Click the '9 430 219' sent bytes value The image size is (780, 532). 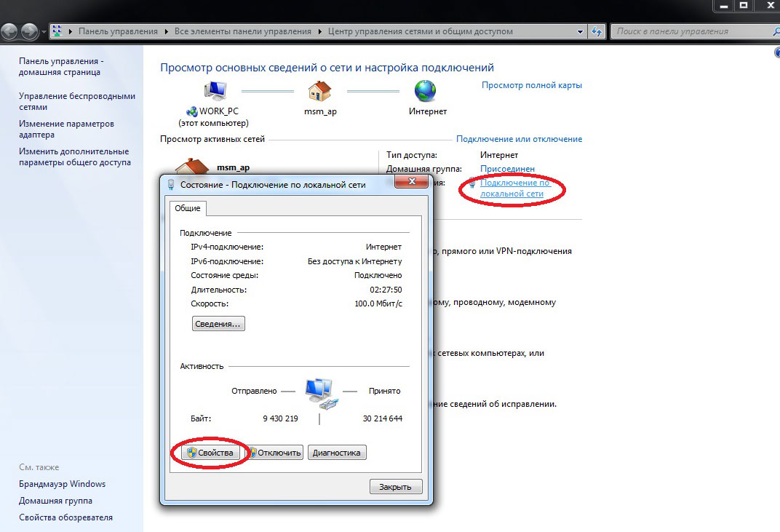coord(281,418)
